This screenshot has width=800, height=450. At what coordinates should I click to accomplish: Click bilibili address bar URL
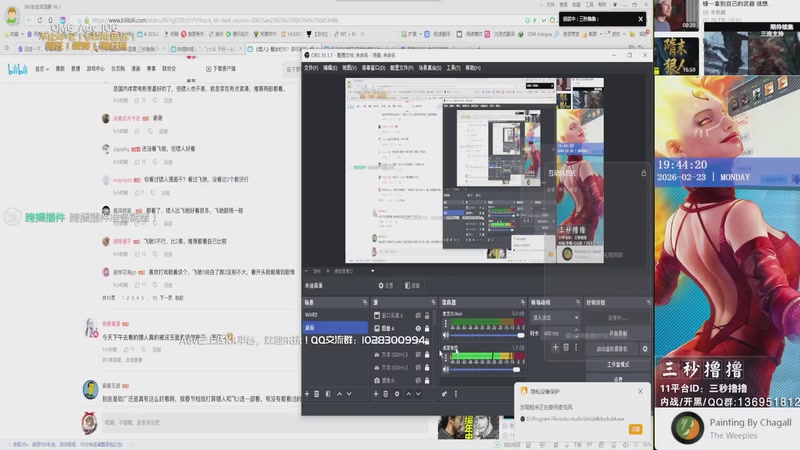214,20
